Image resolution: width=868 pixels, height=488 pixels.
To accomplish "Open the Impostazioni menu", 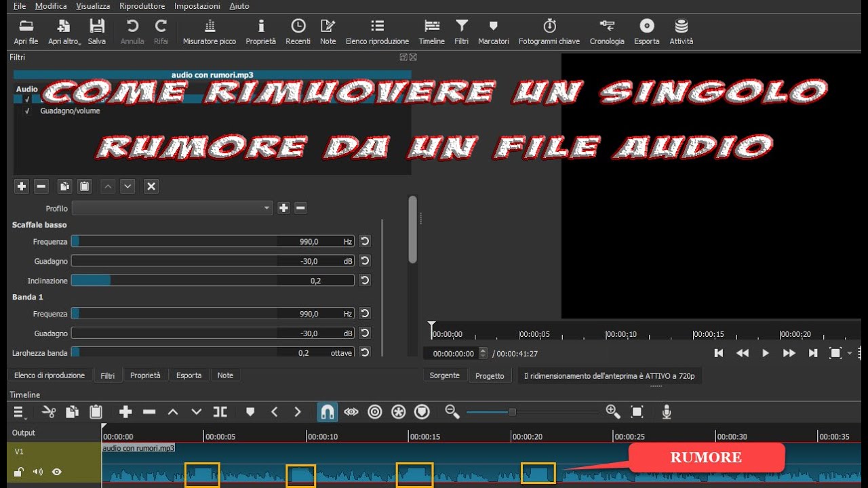I will tap(197, 6).
